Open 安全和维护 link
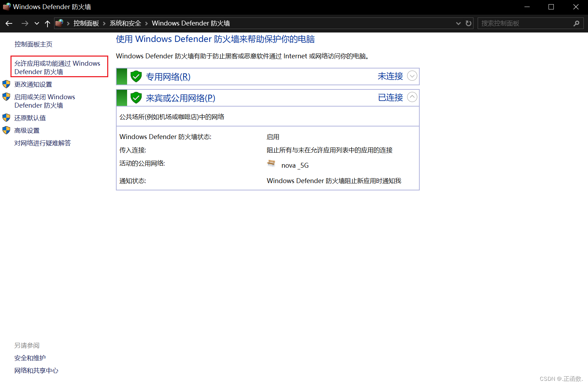The height and width of the screenshot is (385, 588). click(30, 358)
